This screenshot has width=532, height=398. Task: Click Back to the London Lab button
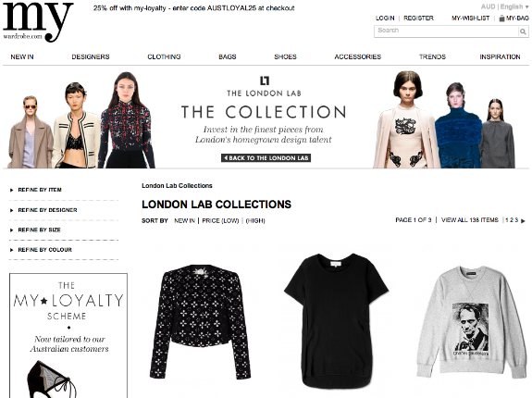(266, 157)
